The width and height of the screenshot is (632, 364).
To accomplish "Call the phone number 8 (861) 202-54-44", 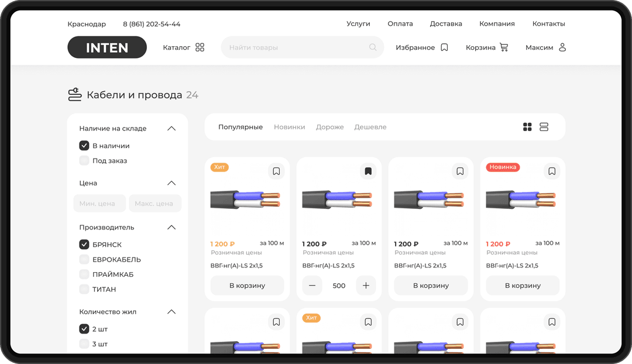I will point(151,24).
